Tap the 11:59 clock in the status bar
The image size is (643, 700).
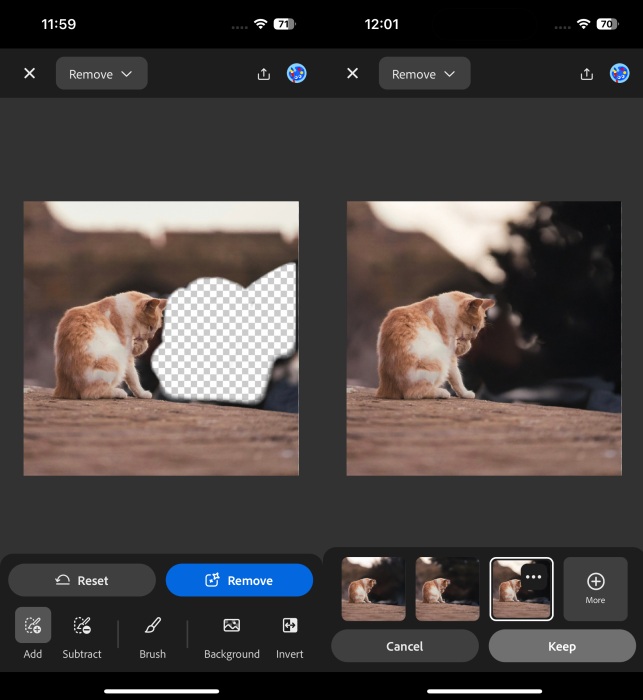click(x=58, y=24)
